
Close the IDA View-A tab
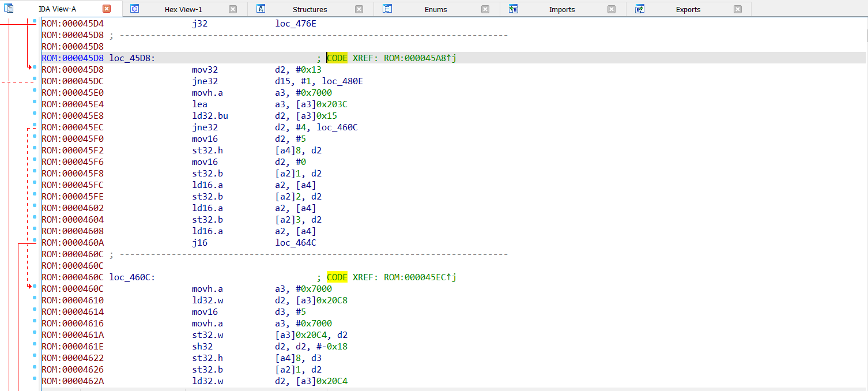click(x=107, y=9)
